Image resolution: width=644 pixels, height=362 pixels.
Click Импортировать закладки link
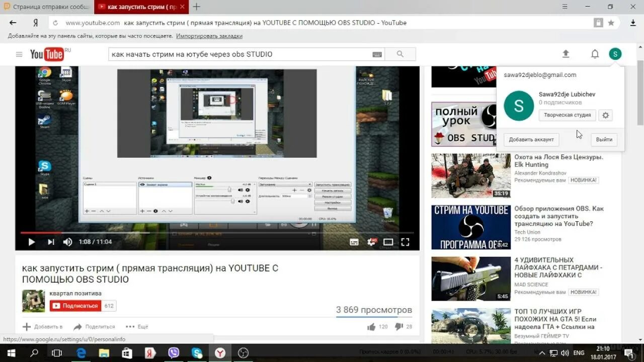[209, 36]
